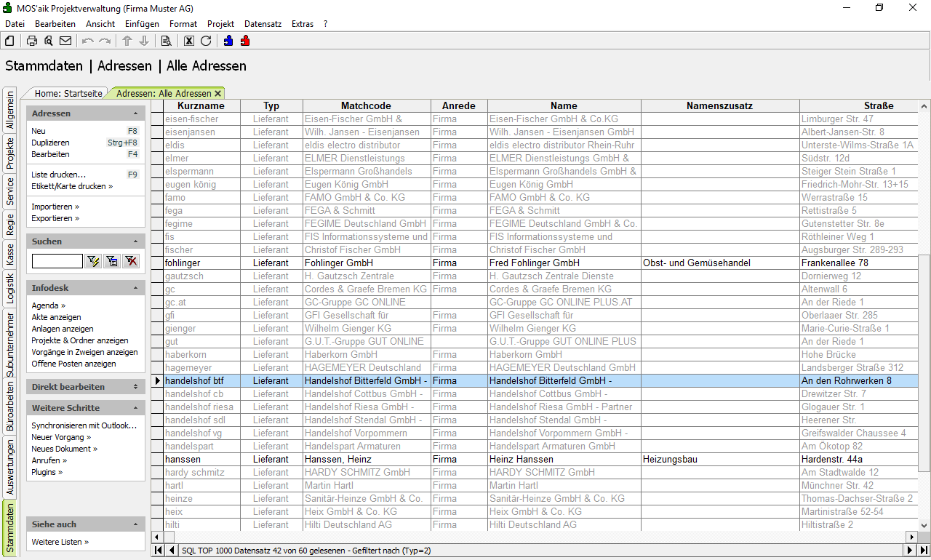The width and height of the screenshot is (931, 560).
Task: Click into the Suchen text field
Action: click(57, 261)
